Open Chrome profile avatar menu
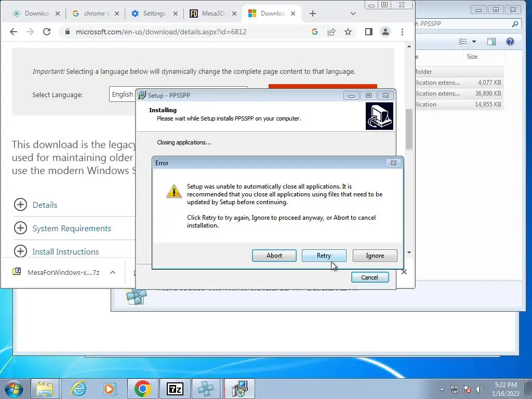The height and width of the screenshot is (399, 532). point(385,32)
